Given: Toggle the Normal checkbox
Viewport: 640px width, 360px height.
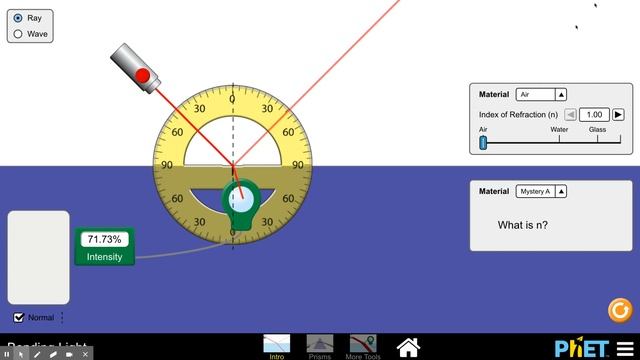Looking at the screenshot, I should (19, 318).
